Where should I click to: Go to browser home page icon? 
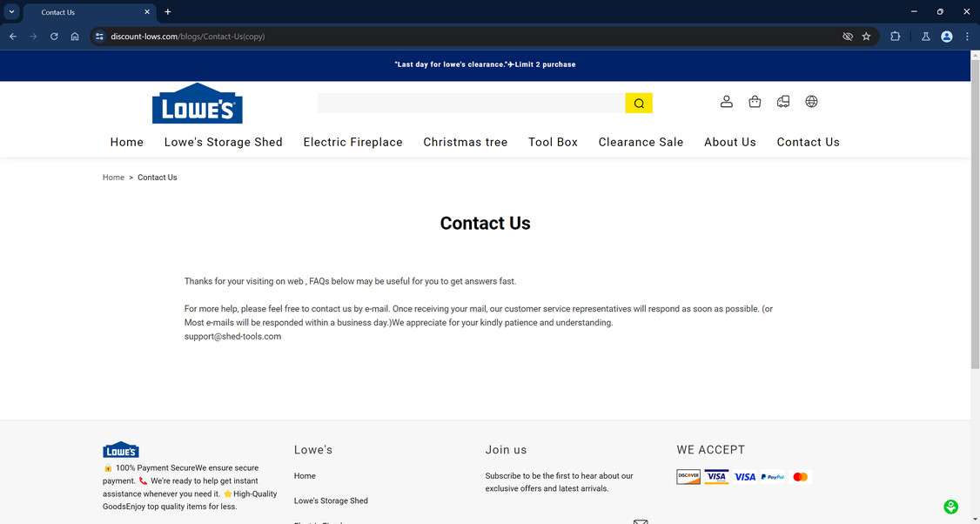coord(75,37)
